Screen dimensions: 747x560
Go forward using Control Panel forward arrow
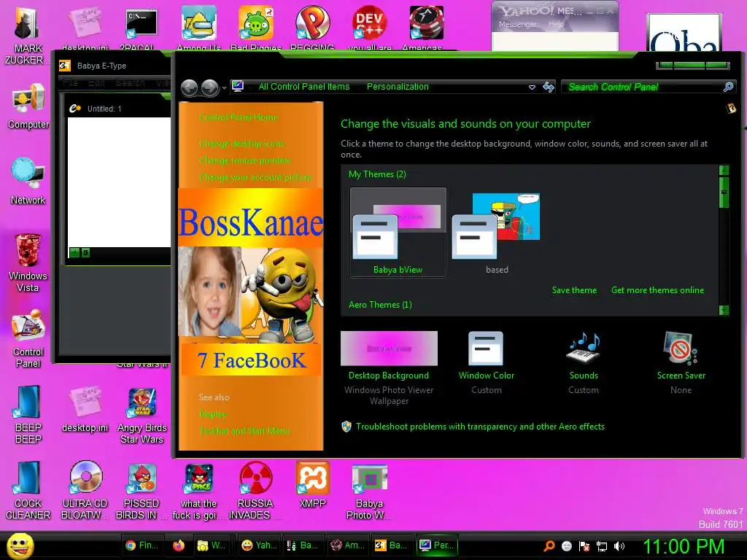(209, 87)
